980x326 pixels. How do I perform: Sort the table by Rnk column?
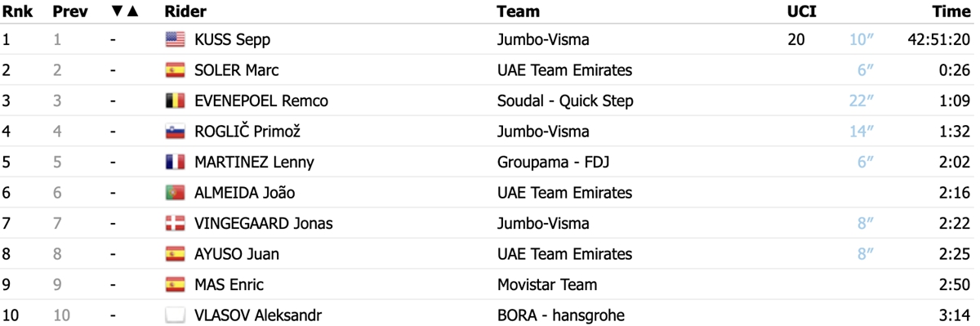click(x=16, y=11)
